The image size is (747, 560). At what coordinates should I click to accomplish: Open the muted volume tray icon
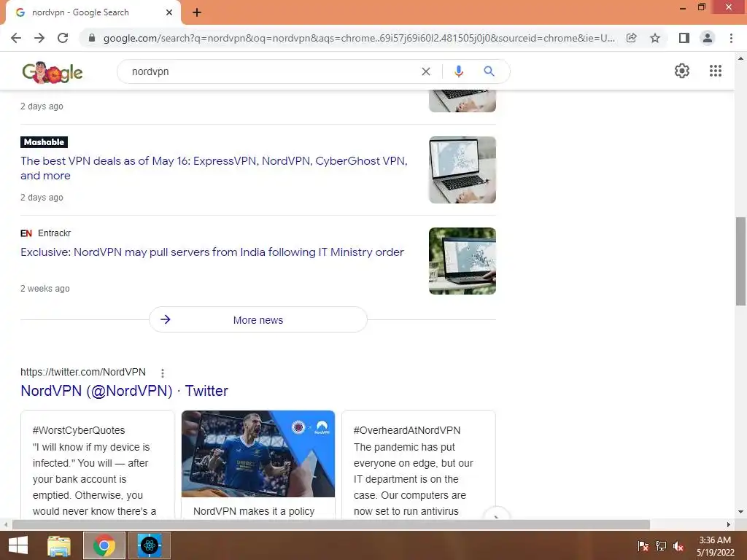point(678,546)
